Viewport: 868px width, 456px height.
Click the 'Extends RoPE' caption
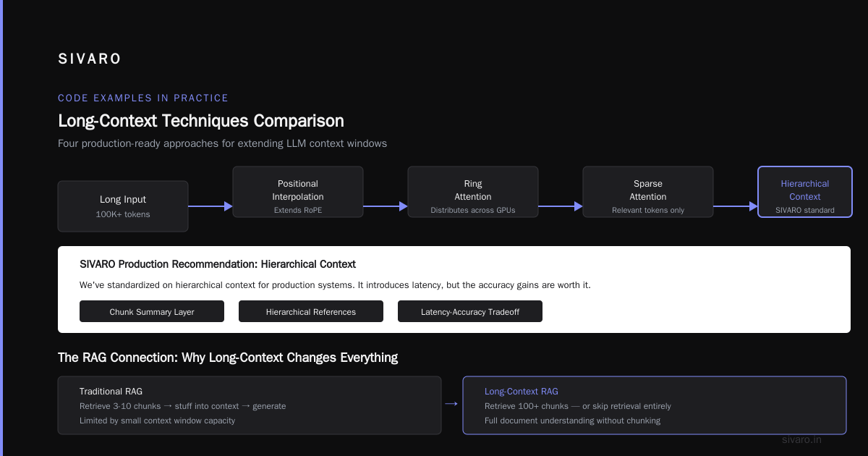298,211
